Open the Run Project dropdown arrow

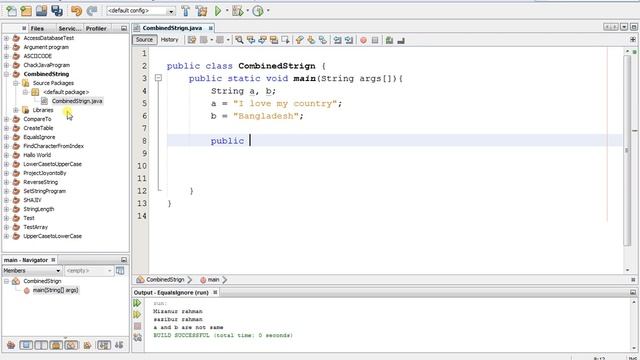pos(227,11)
